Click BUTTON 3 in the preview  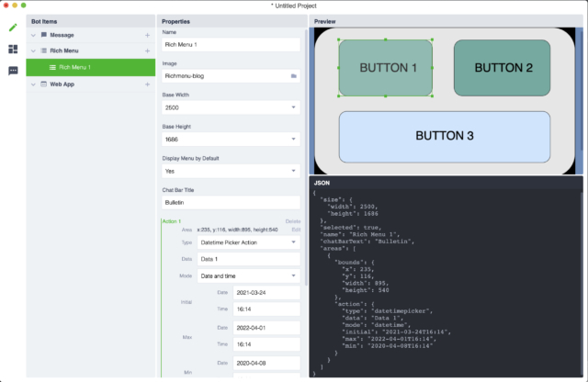tap(444, 136)
